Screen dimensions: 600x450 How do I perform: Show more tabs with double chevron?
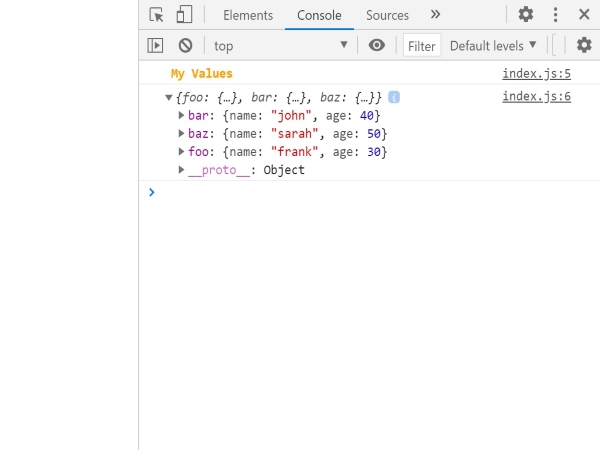(x=435, y=15)
